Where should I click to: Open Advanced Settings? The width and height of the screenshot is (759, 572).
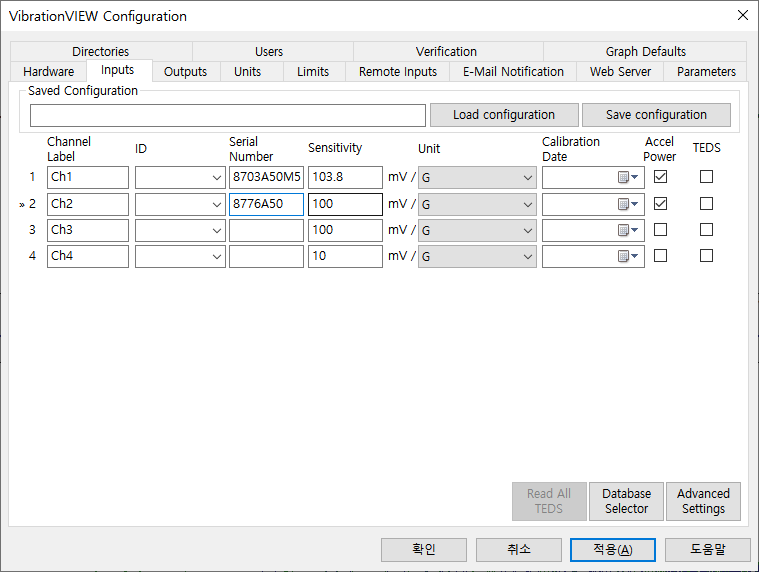[x=703, y=501]
